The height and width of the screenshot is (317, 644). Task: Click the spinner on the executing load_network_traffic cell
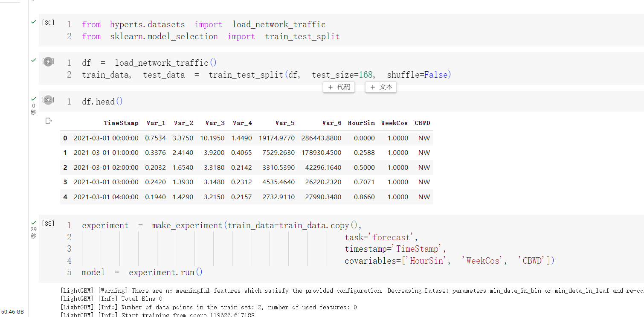click(x=48, y=61)
